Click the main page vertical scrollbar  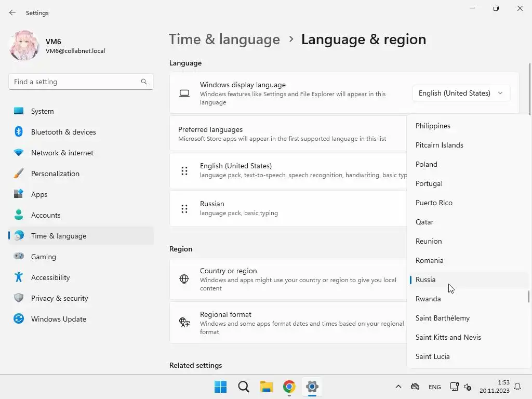(529, 89)
